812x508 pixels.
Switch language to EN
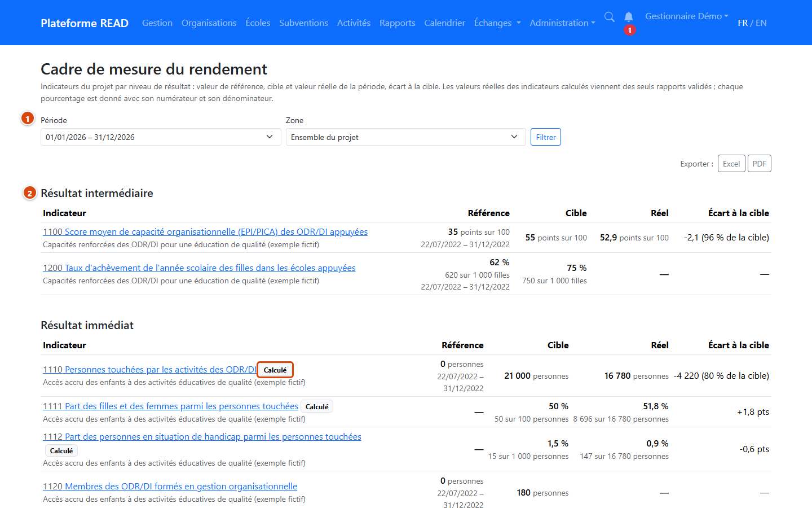(761, 23)
